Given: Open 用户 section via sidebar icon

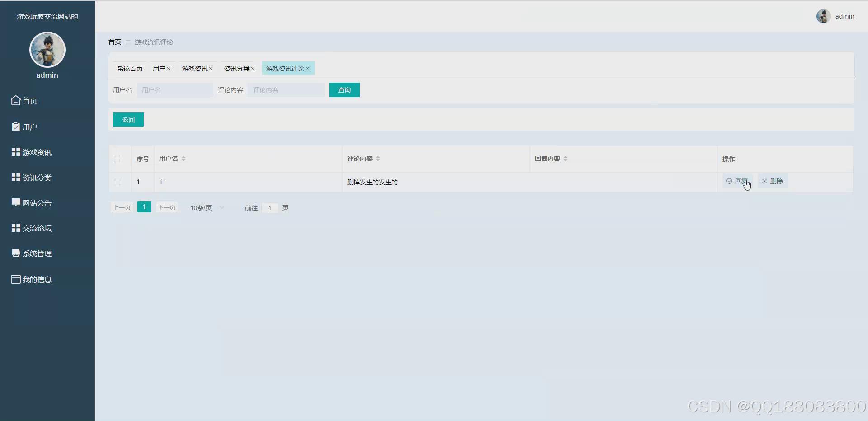Looking at the screenshot, I should tap(15, 126).
